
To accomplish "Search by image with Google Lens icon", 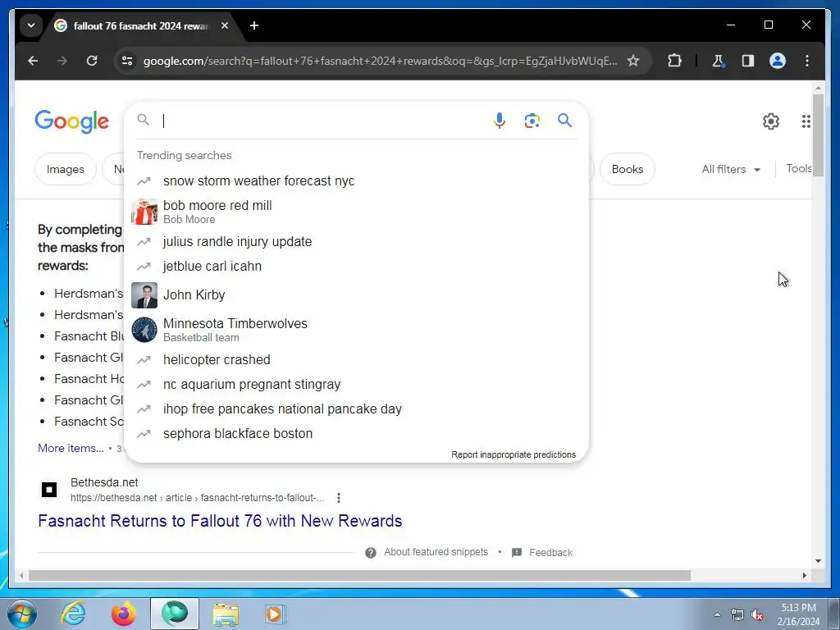I will [x=532, y=121].
